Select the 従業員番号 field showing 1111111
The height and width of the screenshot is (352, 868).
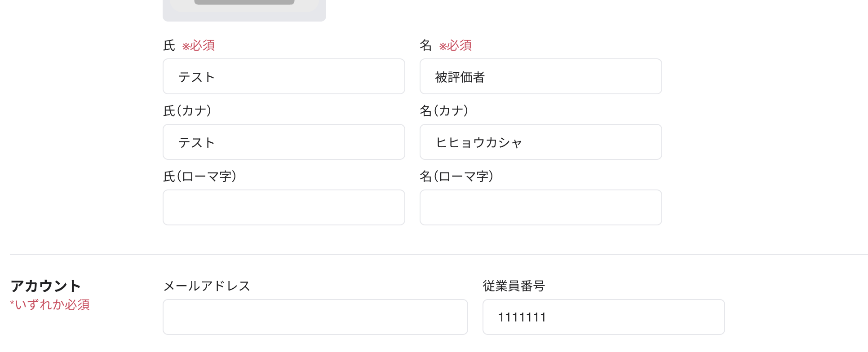(x=602, y=317)
